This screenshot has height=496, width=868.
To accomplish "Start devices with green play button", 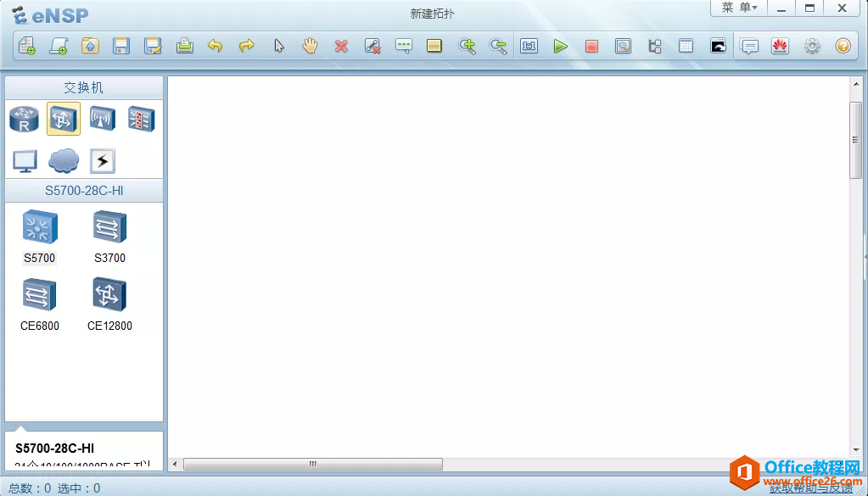I will (x=560, y=46).
